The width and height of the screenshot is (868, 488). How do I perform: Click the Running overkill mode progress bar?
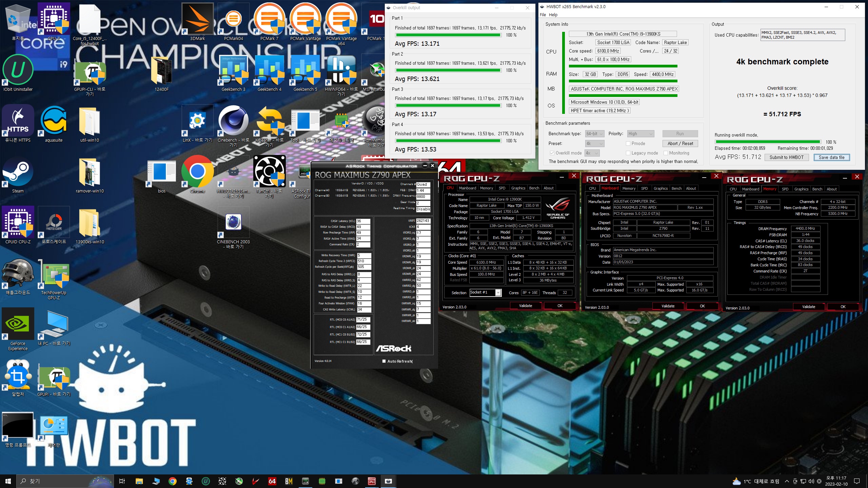(x=768, y=142)
